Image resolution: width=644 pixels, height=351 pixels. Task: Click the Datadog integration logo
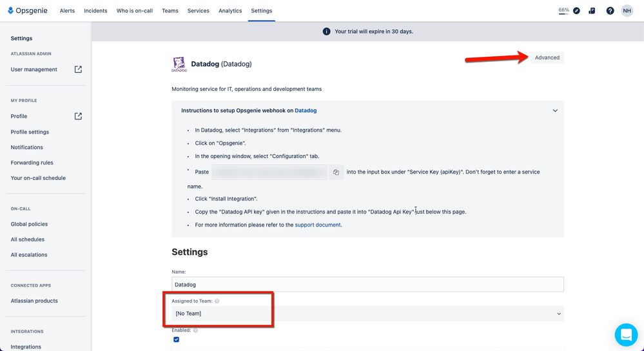click(x=179, y=64)
